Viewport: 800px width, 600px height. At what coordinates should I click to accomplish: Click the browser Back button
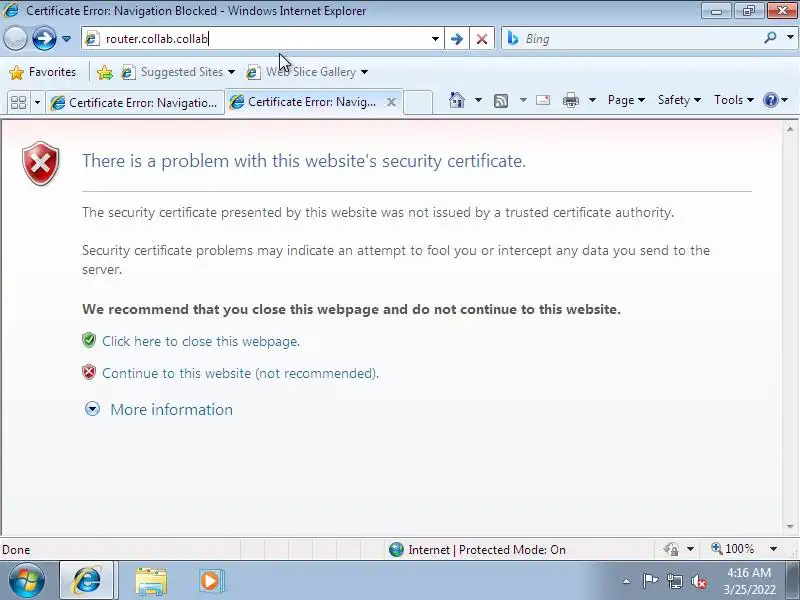point(15,39)
